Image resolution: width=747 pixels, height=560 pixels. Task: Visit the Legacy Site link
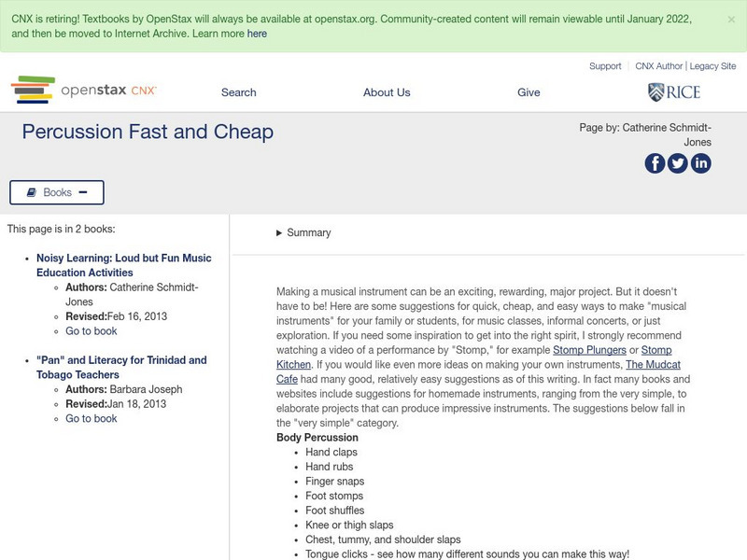pos(712,66)
